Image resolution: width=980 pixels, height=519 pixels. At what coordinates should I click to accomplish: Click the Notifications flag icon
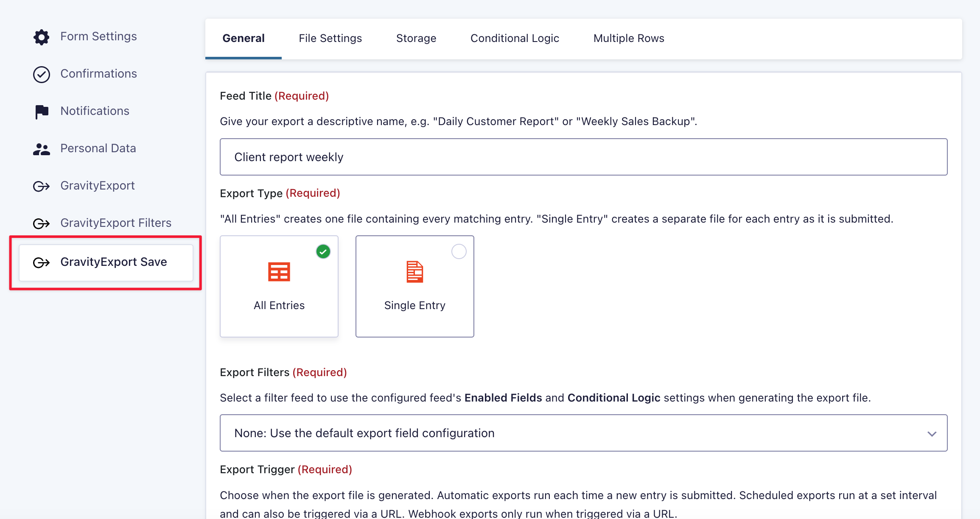click(x=41, y=112)
